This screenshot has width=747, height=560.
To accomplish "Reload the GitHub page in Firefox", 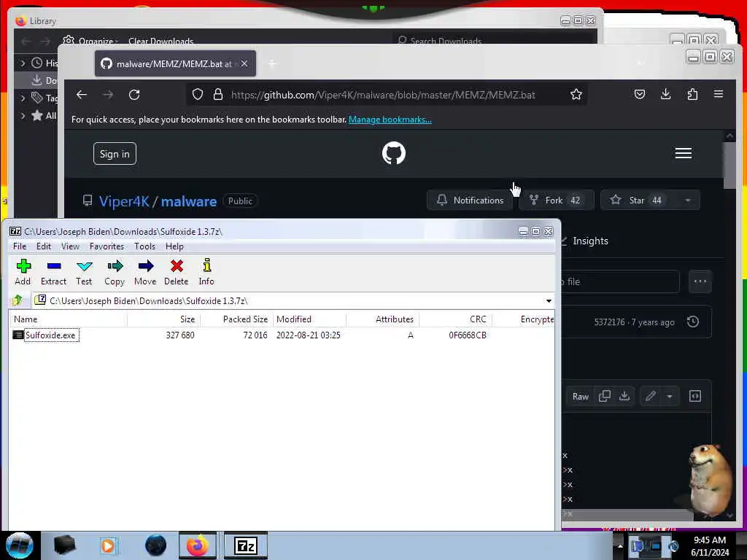I will [134, 94].
